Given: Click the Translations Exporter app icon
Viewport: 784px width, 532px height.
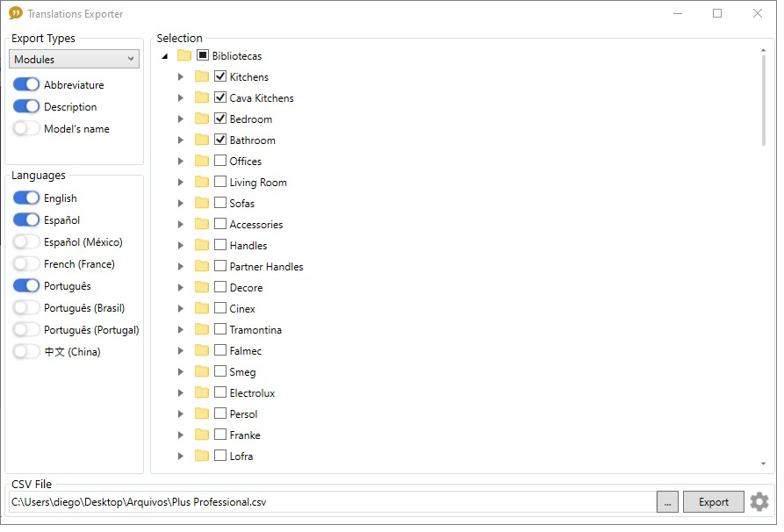Looking at the screenshot, I should (x=16, y=13).
